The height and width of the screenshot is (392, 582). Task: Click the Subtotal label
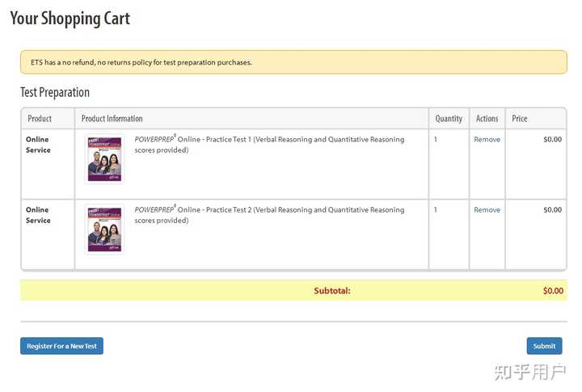pos(332,290)
